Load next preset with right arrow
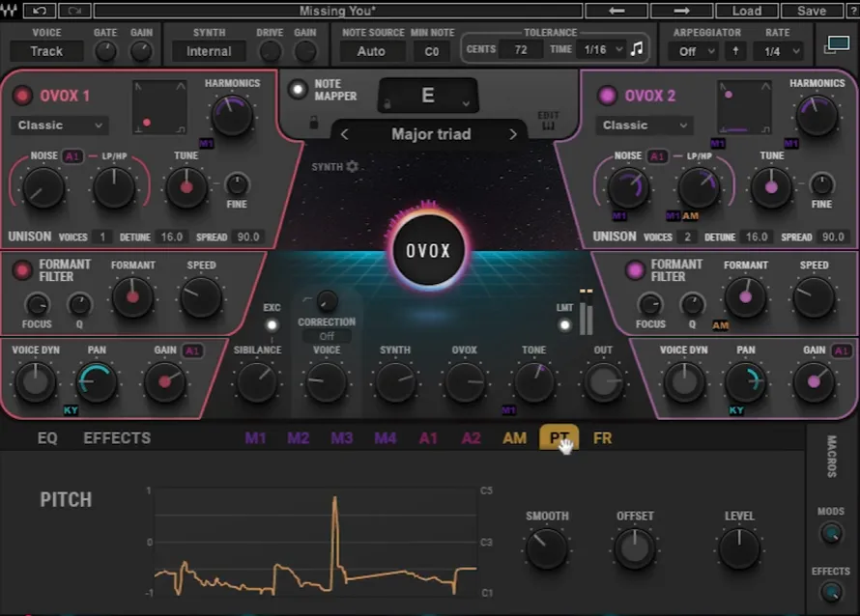The width and height of the screenshot is (860, 616). [x=682, y=11]
